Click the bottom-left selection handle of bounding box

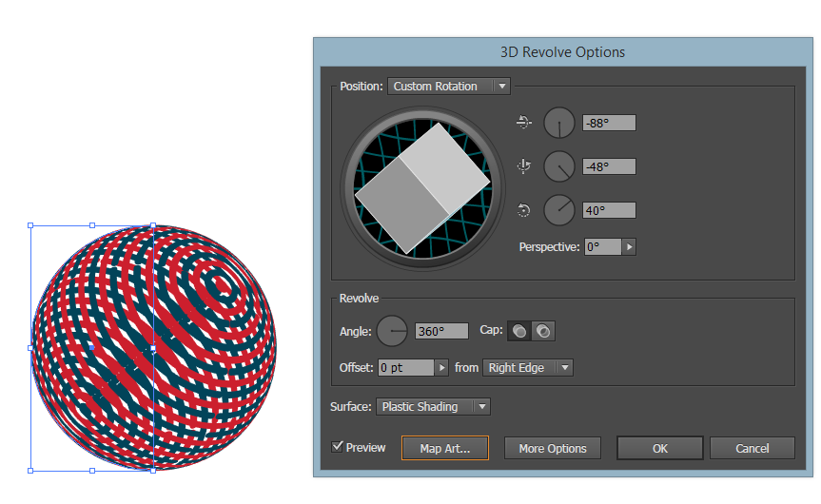tap(30, 471)
